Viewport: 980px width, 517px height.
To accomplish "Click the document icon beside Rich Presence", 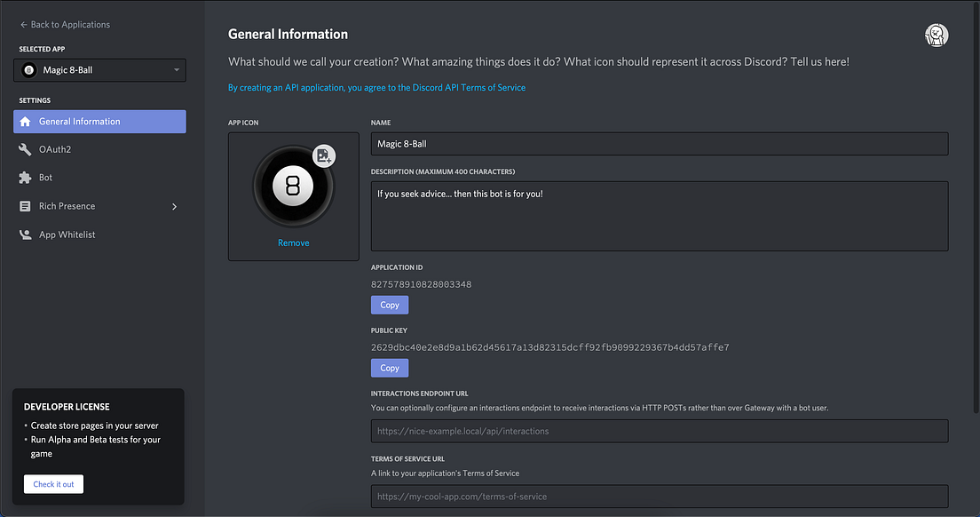I will coord(25,206).
